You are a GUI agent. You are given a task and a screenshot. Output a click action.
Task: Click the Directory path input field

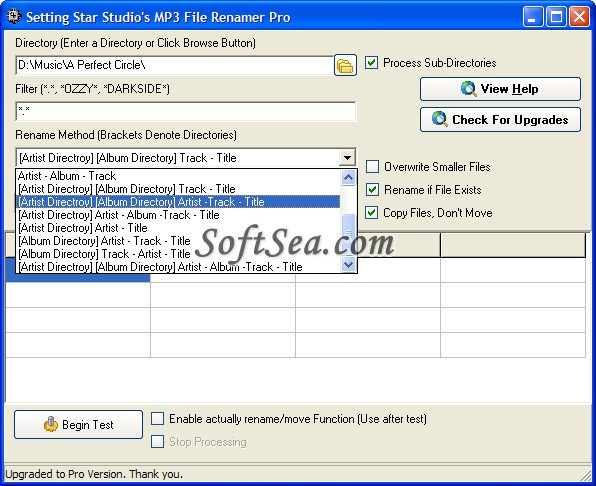[174, 65]
